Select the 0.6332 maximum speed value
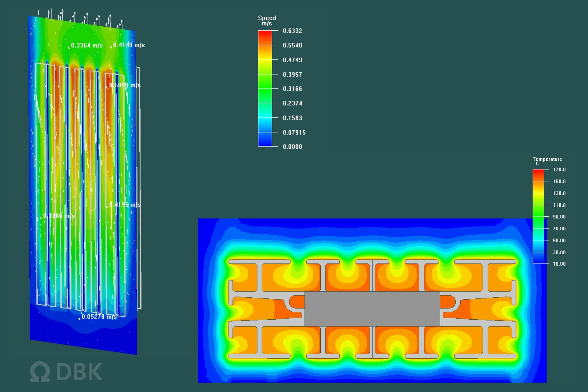 coord(292,31)
